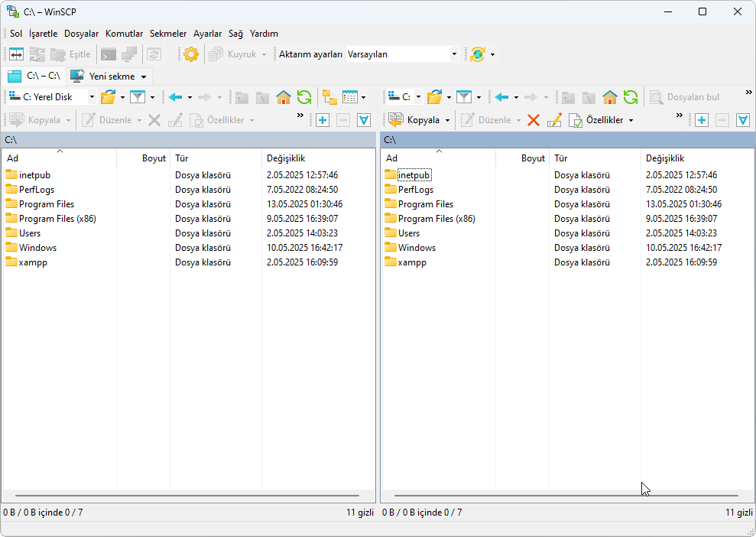Open the Yeni sekme tab
Screen dimensions: 756x537
click(109, 76)
